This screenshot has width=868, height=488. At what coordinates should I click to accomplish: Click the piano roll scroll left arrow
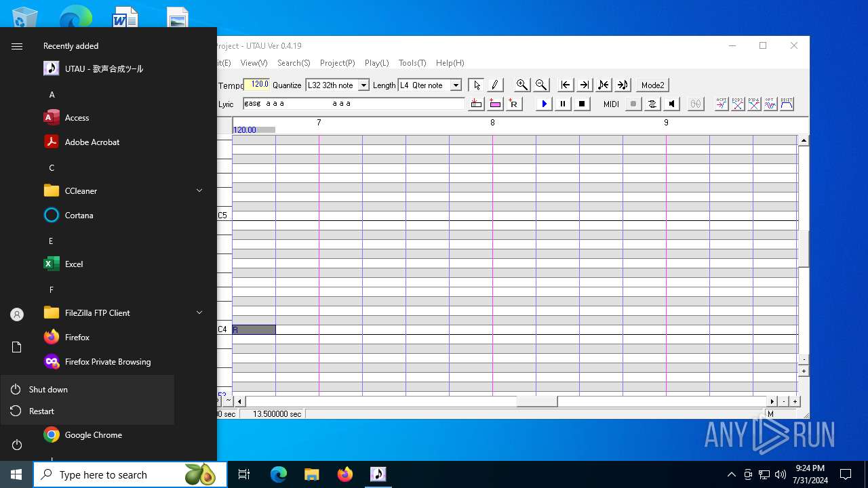239,401
